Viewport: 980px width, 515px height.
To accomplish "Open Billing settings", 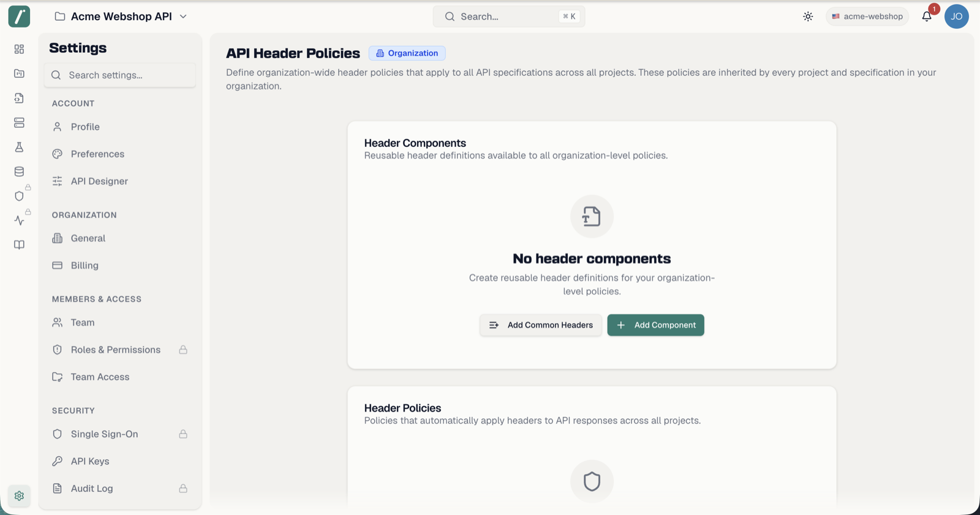I will (120, 265).
